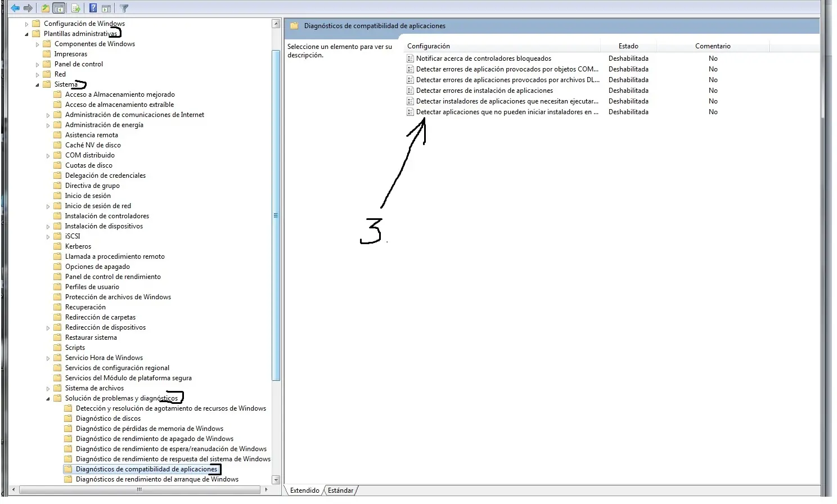Switch to the Estándar tab
The image size is (837, 504).
pyautogui.click(x=340, y=490)
